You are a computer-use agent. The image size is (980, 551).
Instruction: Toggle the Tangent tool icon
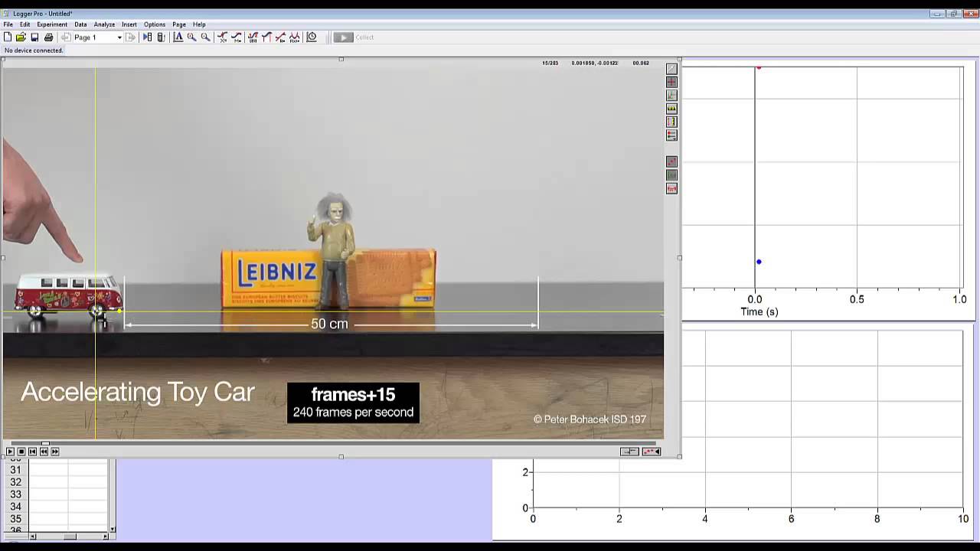pos(237,37)
